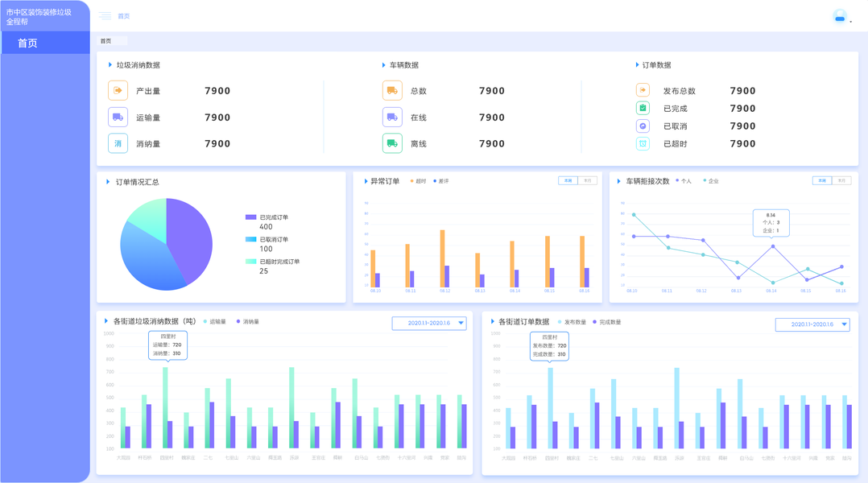Switch to the 首页 page tab
This screenshot has height=483, width=868.
coord(113,41)
